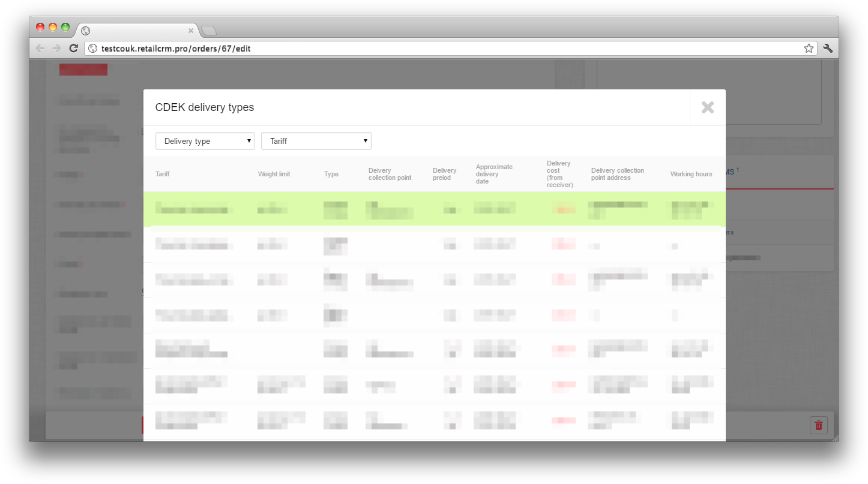Reload the page with refresh icon
Viewport: 868px width, 484px height.
(x=74, y=49)
